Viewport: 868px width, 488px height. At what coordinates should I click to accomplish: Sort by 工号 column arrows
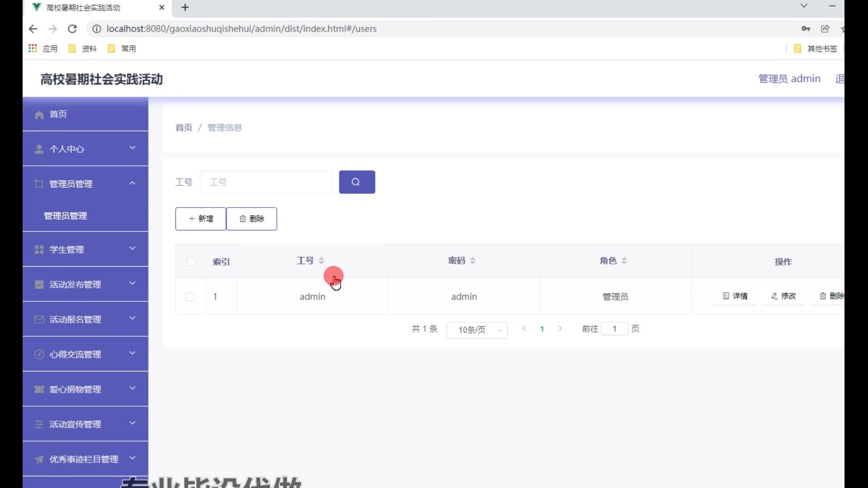tap(321, 261)
